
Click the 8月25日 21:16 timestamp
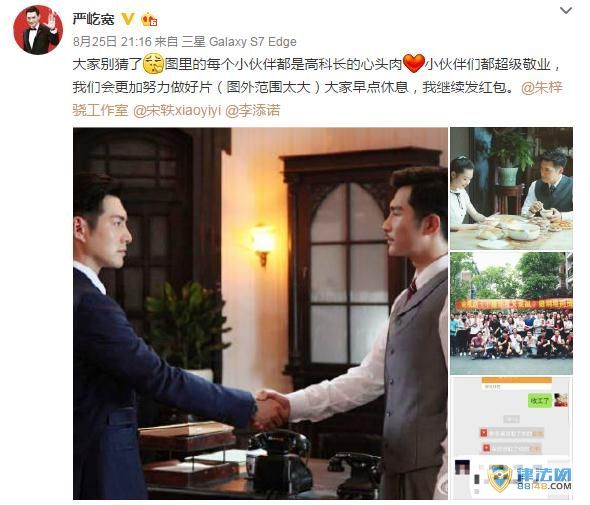[112, 41]
